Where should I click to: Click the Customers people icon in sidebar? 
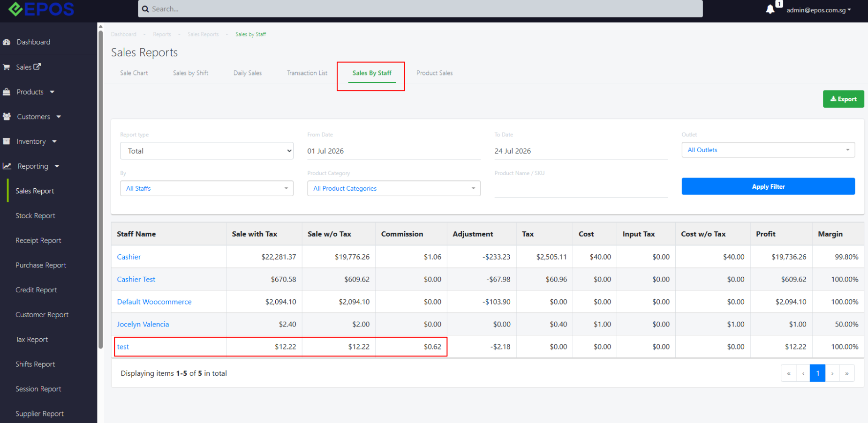[x=7, y=117]
